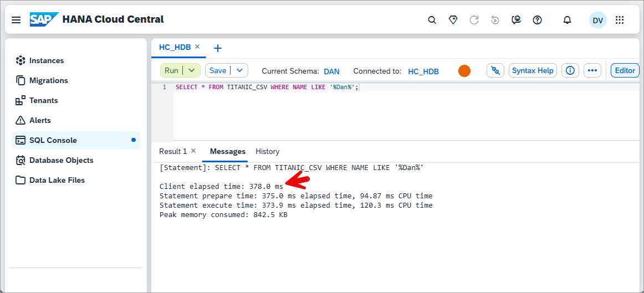Click the diamond icon in header
This screenshot has height=293, width=644.
453,20
